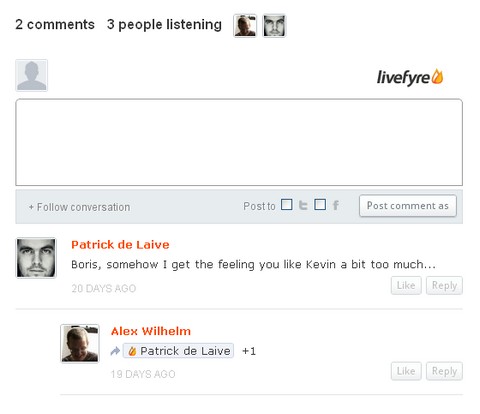The width and height of the screenshot is (480, 414).
Task: Click Patrick de Laive's comment avatar photo
Action: (x=36, y=258)
